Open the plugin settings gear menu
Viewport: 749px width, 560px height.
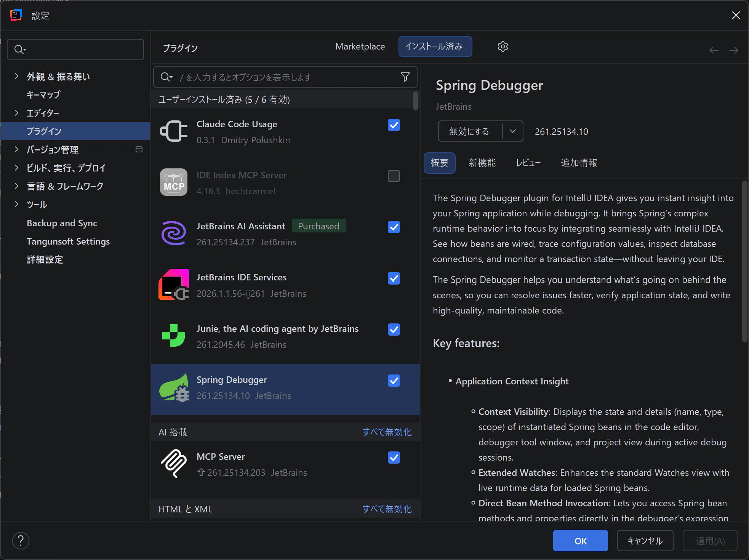(503, 46)
